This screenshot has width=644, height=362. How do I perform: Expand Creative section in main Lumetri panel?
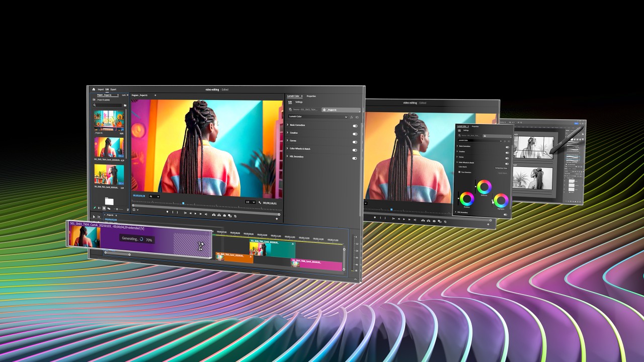[x=288, y=133]
